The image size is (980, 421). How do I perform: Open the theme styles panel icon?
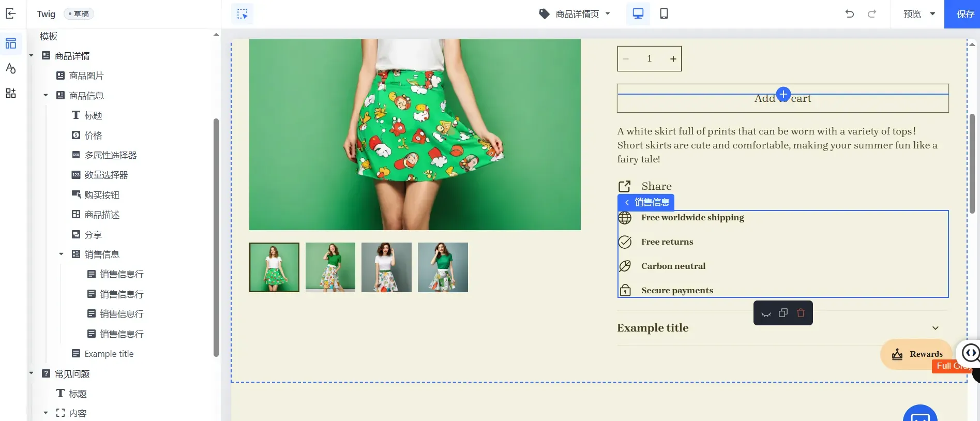coord(10,68)
